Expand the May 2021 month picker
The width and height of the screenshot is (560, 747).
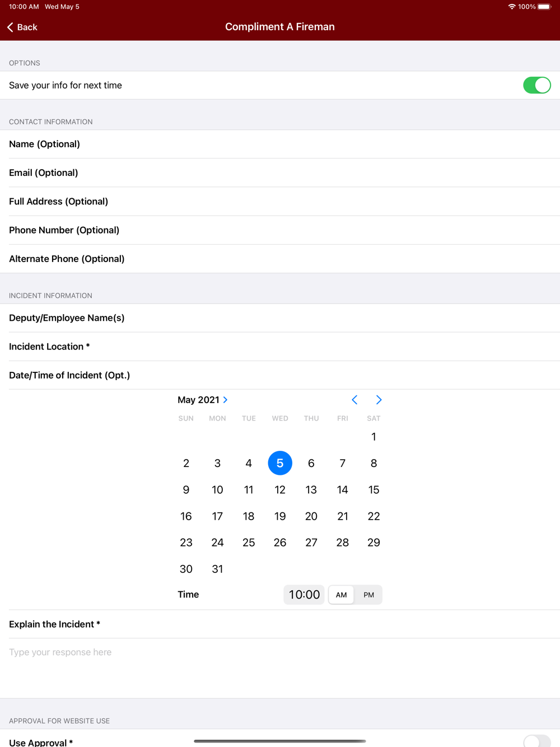point(203,400)
